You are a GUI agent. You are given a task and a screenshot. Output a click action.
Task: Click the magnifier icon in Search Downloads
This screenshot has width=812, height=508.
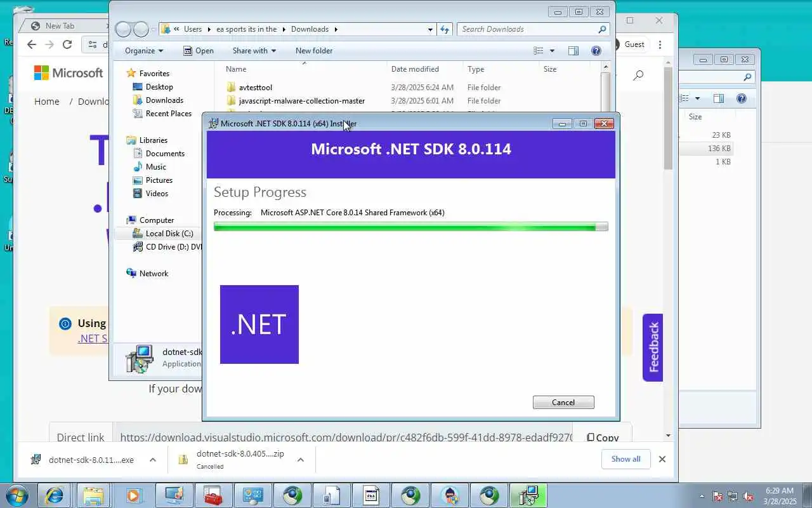tap(602, 29)
